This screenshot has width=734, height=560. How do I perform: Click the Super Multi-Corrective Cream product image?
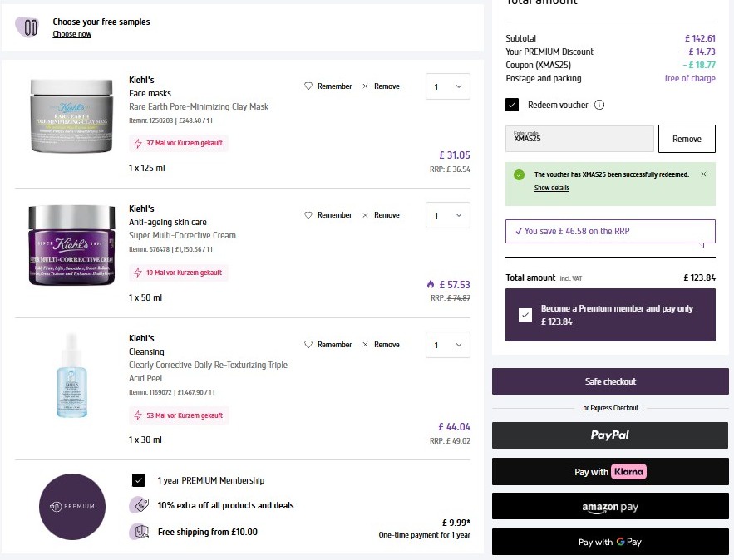click(x=71, y=245)
